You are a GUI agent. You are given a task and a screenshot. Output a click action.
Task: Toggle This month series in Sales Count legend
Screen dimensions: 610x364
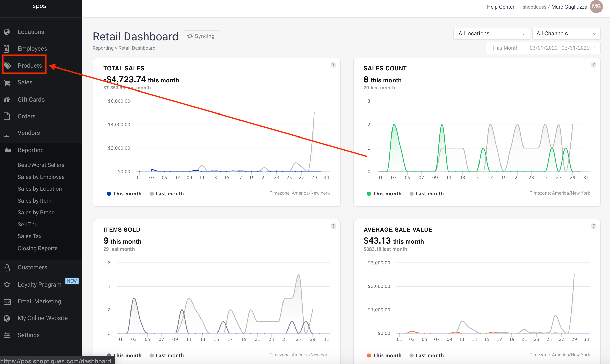pyautogui.click(x=384, y=194)
